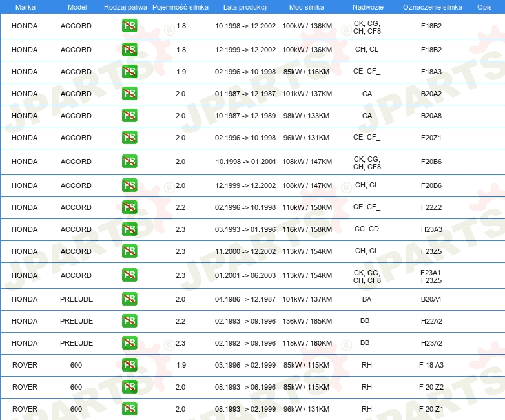Click the power value 136kW / 185KM

[307, 321]
